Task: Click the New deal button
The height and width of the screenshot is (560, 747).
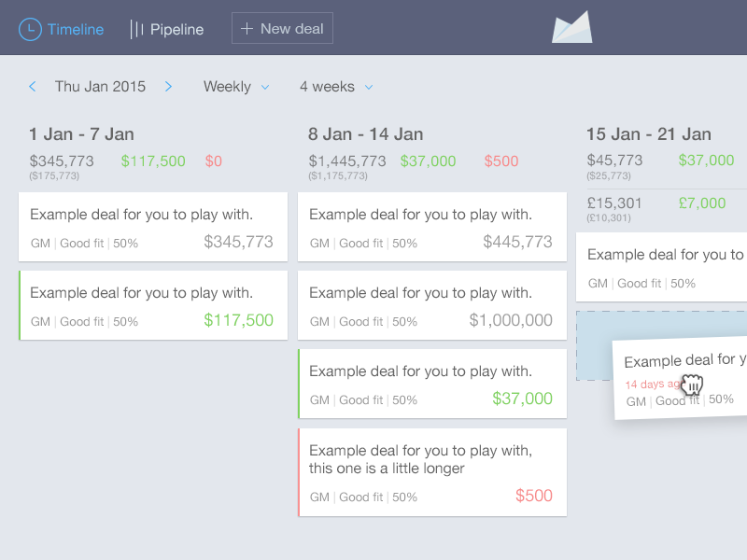Action: click(x=282, y=28)
